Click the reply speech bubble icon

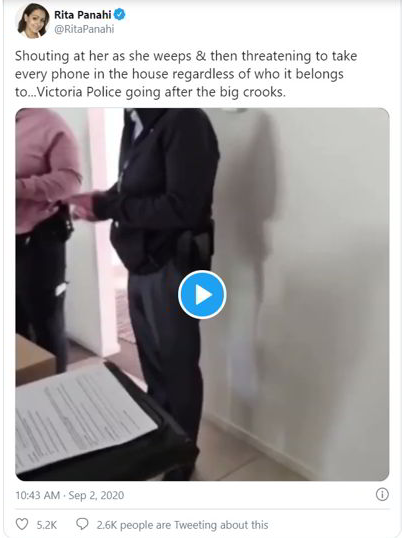[x=82, y=524]
